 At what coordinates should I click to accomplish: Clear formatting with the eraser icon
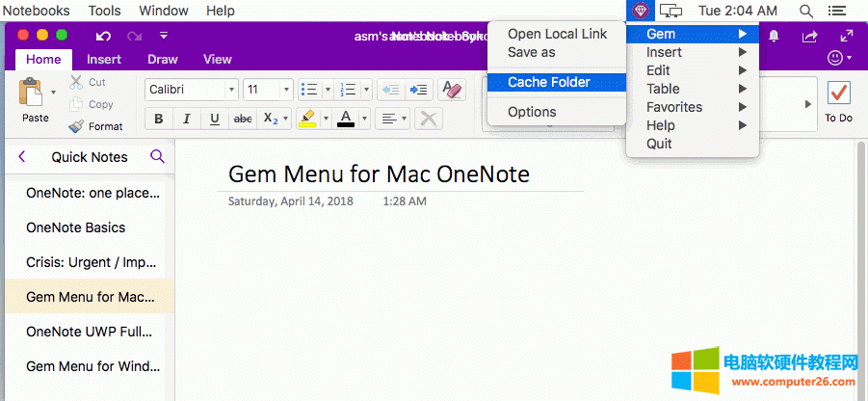tap(451, 90)
